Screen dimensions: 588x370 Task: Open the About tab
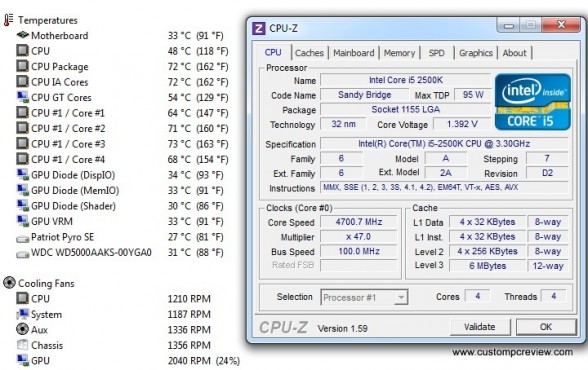[514, 53]
